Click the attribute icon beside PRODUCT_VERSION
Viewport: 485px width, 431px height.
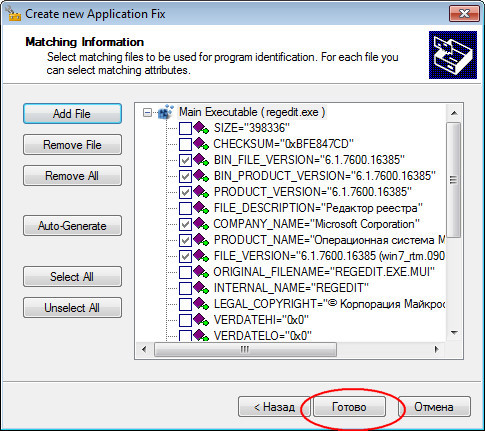coord(201,192)
